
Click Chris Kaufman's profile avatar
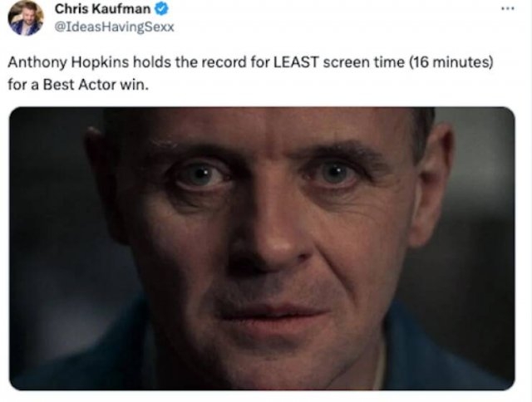coord(26,17)
